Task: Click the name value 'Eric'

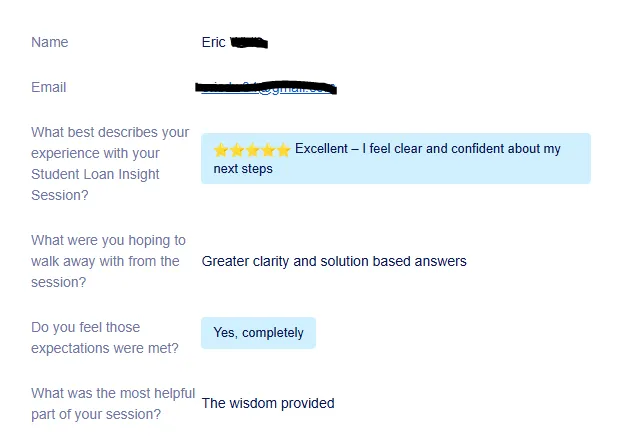Action: click(213, 42)
